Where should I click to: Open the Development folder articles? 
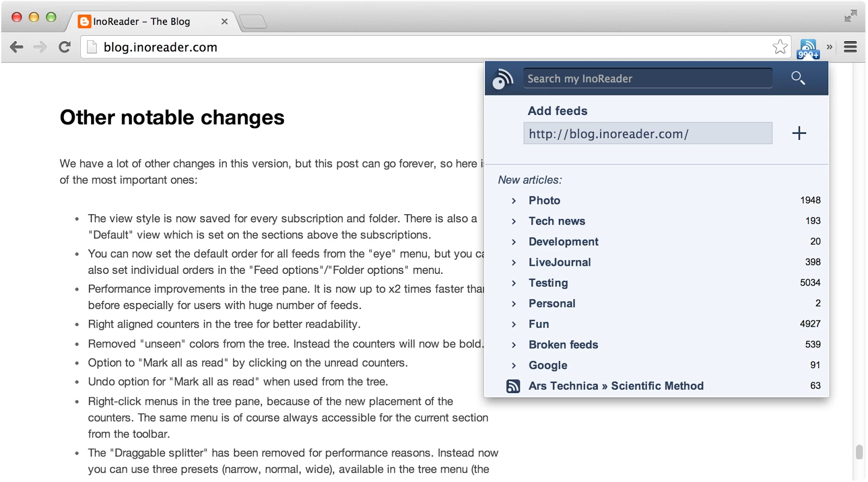[x=563, y=242]
